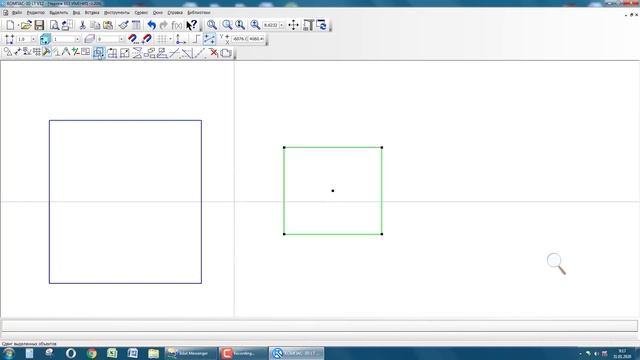Launch Google Chrome from taskbar

click(x=91, y=353)
